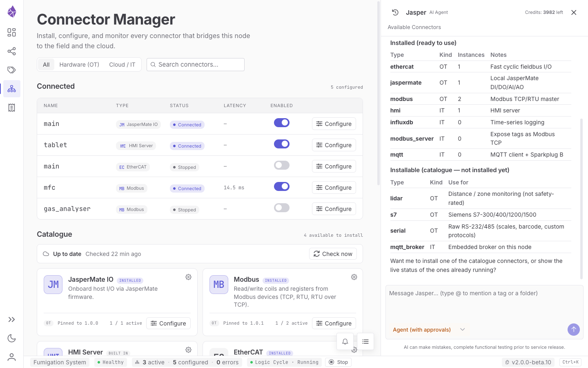Click Configure on JasperMate IO card
This screenshot has width=588, height=368.
(x=168, y=323)
